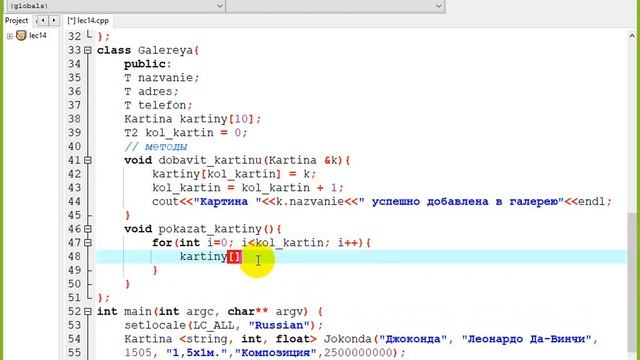The width and height of the screenshot is (640, 360).
Task: Click on 'T telefon;' declaration
Action: pyautogui.click(x=158, y=105)
